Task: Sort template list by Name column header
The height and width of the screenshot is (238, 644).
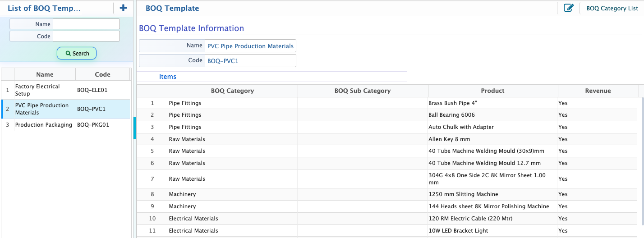Action: [x=45, y=74]
